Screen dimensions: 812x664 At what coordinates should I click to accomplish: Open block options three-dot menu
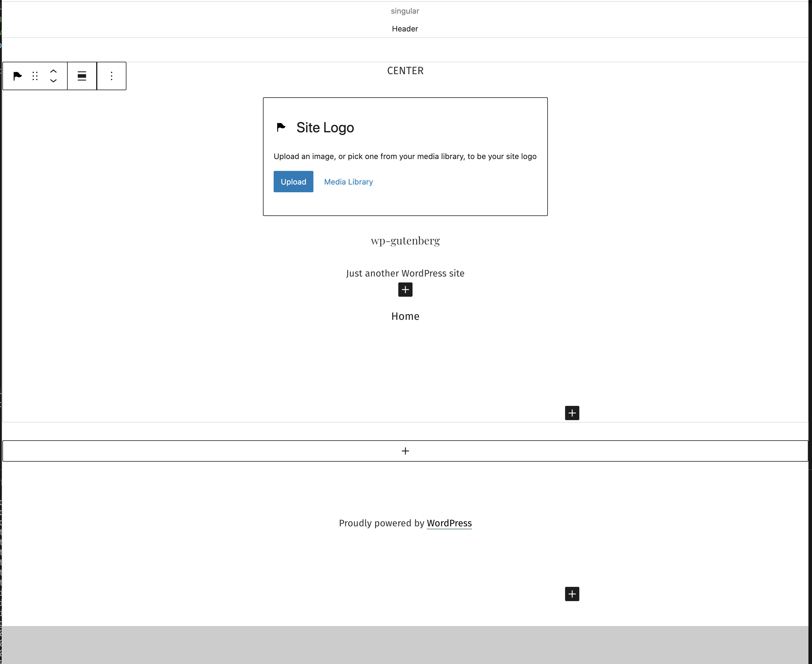point(111,76)
